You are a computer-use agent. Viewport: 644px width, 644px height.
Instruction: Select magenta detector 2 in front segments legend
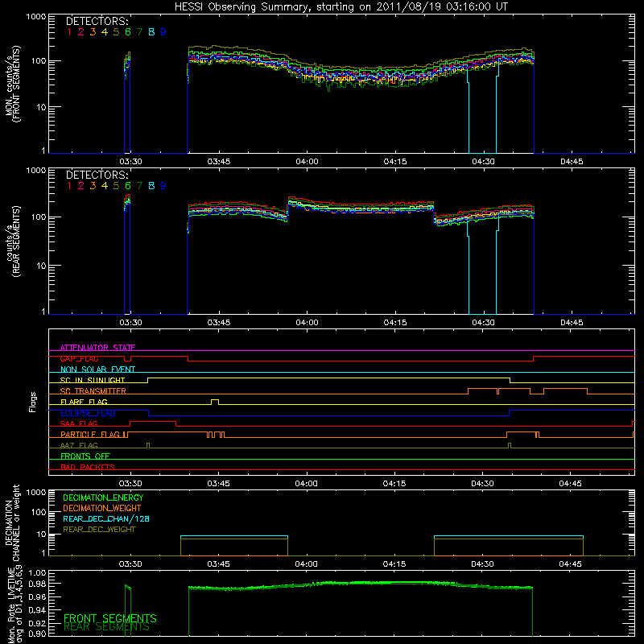pyautogui.click(x=81, y=32)
